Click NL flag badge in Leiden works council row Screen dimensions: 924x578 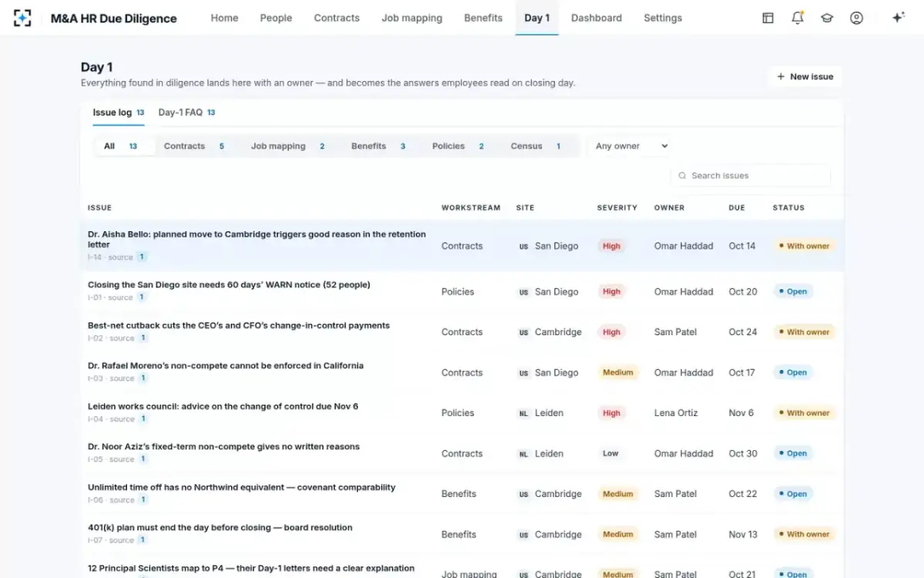coord(524,413)
